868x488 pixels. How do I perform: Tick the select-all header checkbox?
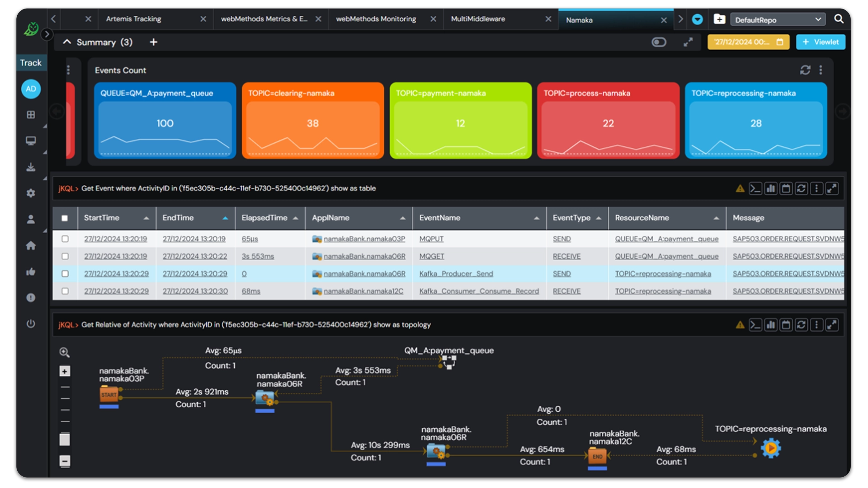point(65,218)
